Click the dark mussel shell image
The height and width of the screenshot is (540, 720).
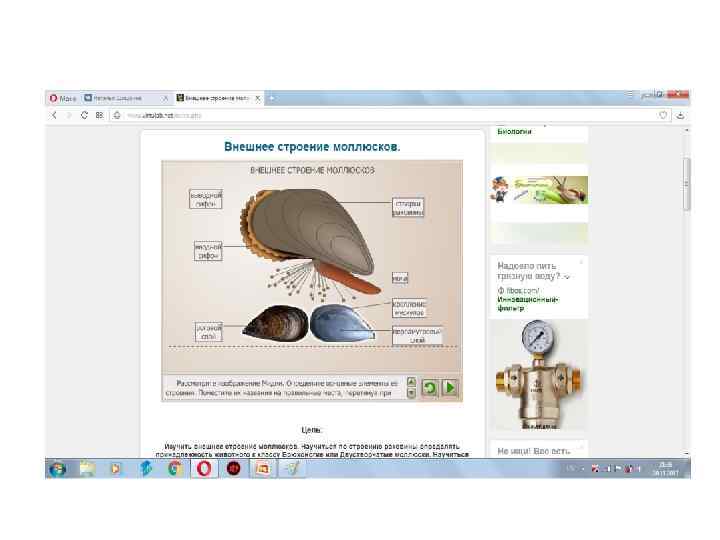pyautogui.click(x=276, y=323)
